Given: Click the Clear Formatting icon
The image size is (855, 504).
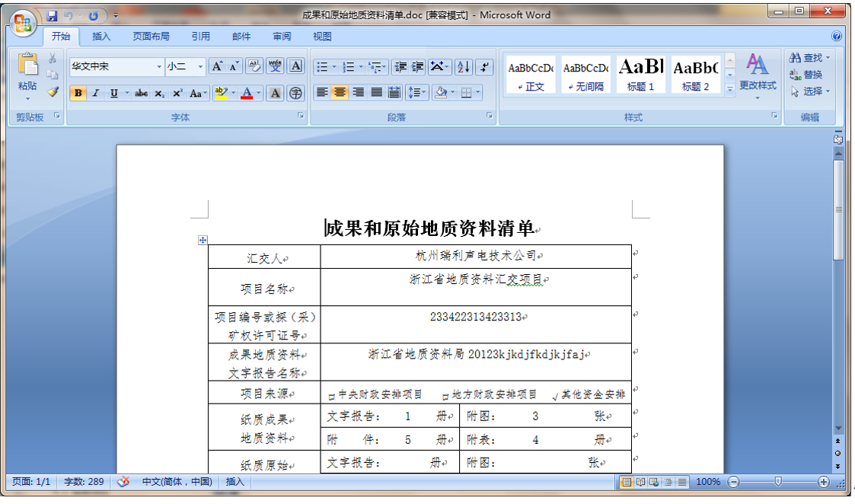Looking at the screenshot, I should (254, 66).
